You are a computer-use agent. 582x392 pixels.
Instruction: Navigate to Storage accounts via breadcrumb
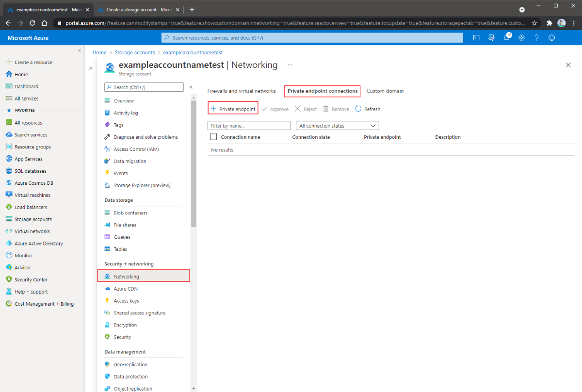[x=135, y=52]
